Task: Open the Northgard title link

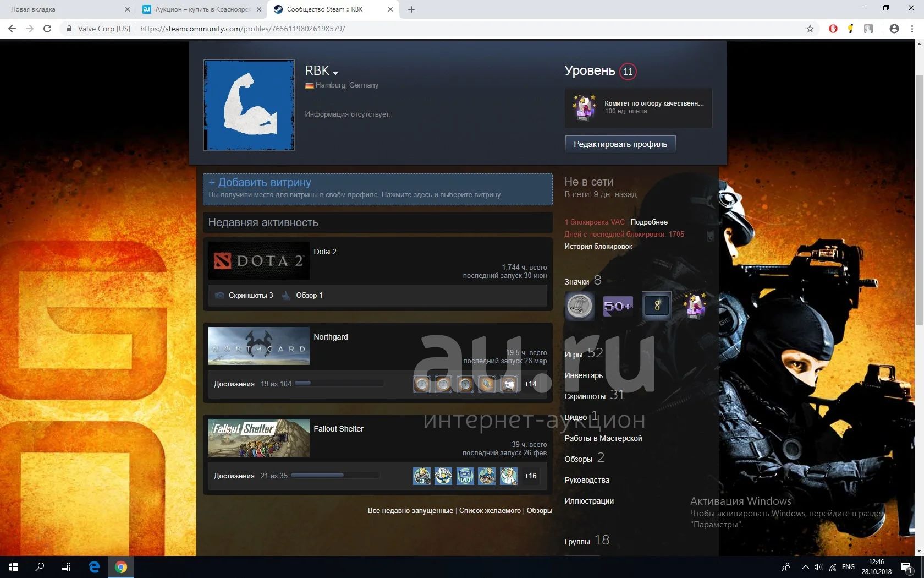Action: (x=331, y=337)
